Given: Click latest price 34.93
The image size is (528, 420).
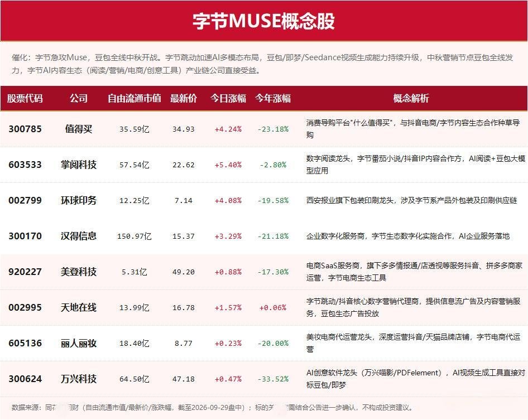Looking at the screenshot, I should coord(183,129).
